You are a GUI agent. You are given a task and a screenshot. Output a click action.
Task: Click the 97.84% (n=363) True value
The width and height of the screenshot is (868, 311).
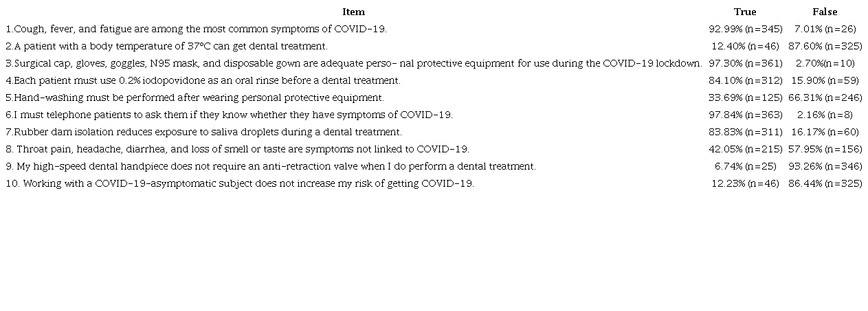[745, 115]
